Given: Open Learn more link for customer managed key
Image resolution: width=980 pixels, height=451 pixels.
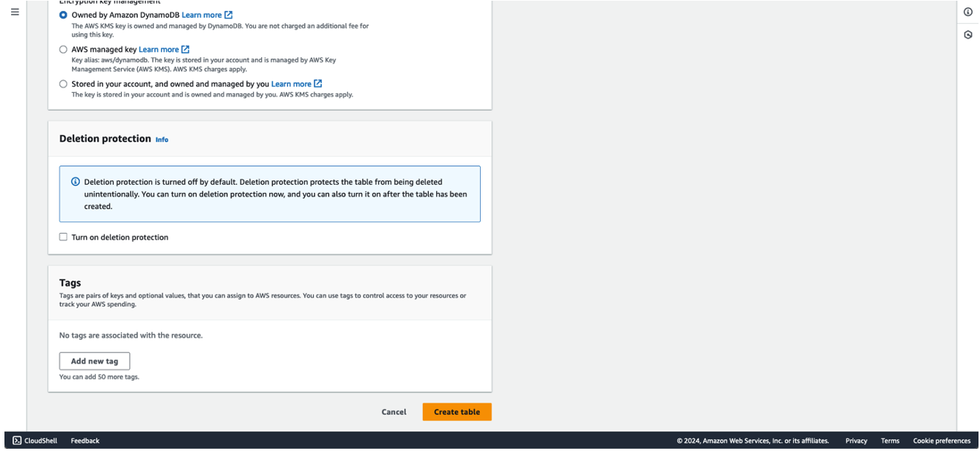Looking at the screenshot, I should coord(291,85).
